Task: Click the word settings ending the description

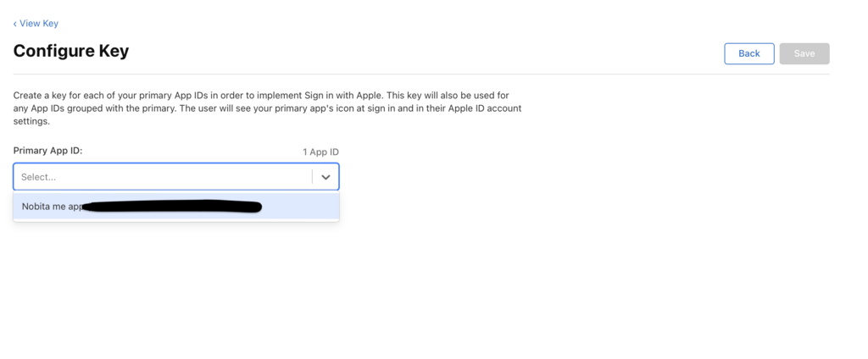Action: [32, 121]
